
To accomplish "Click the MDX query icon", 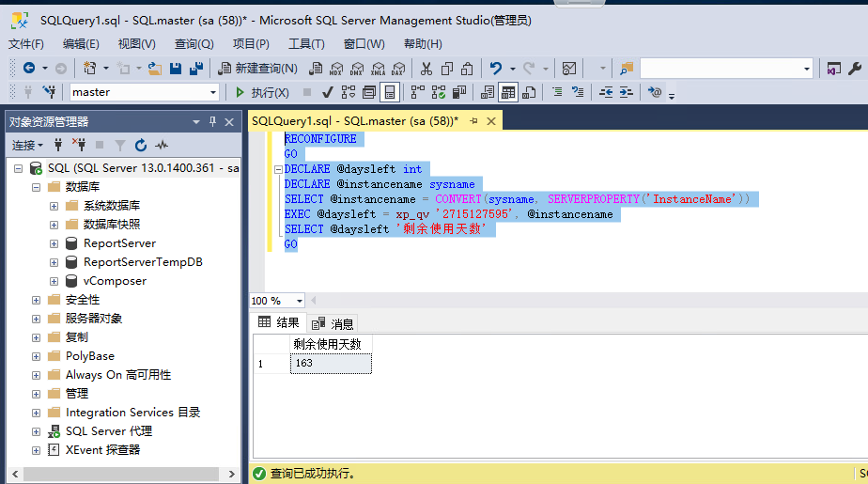I will coord(336,69).
